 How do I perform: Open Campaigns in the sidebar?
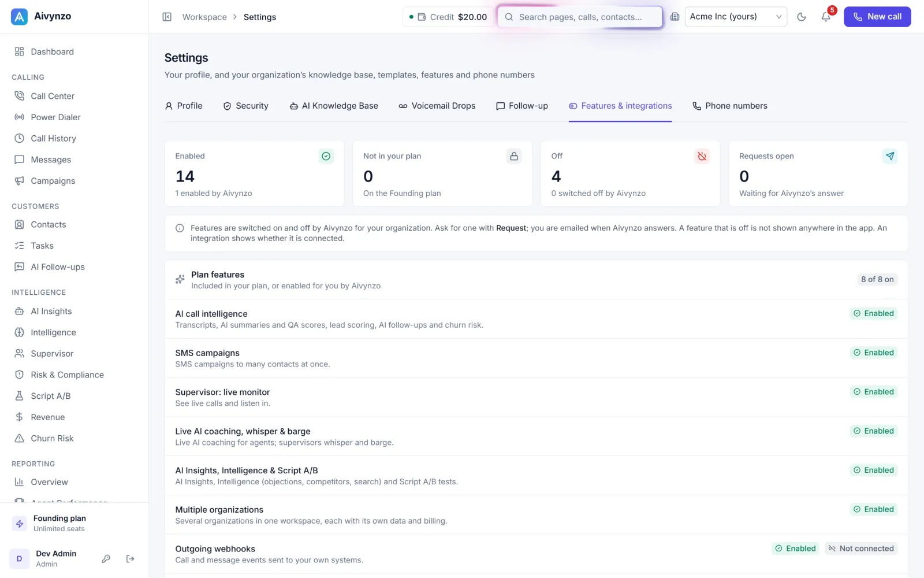click(74, 181)
